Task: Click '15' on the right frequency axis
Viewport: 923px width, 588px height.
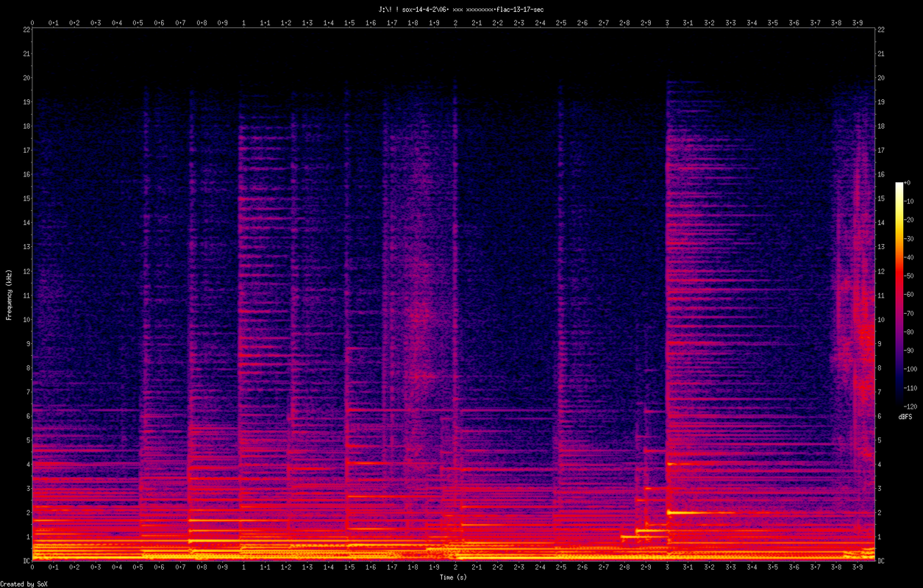Action: (x=882, y=198)
